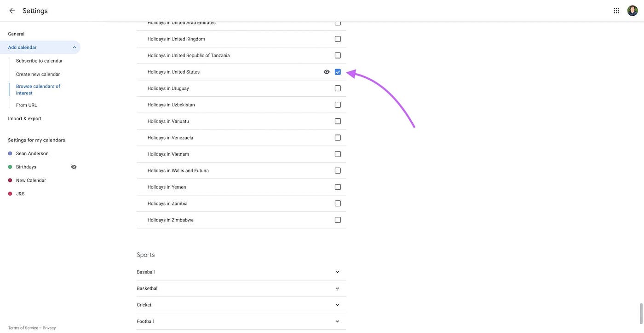Check Holidays in United Republic of Tanzania

(338, 55)
